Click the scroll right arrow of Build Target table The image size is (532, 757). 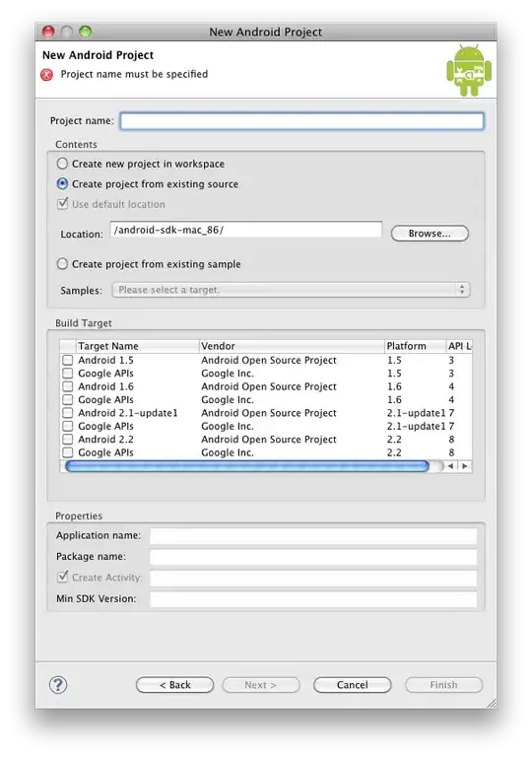464,466
